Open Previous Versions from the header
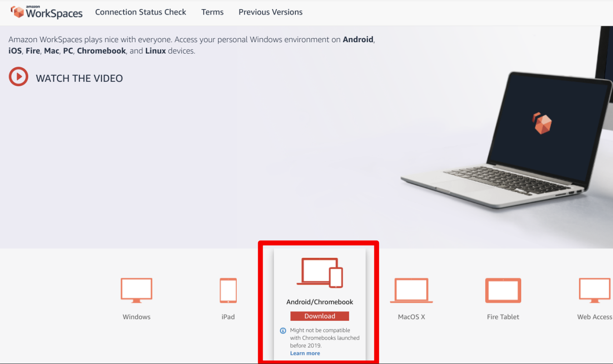The width and height of the screenshot is (613, 364). [x=270, y=12]
